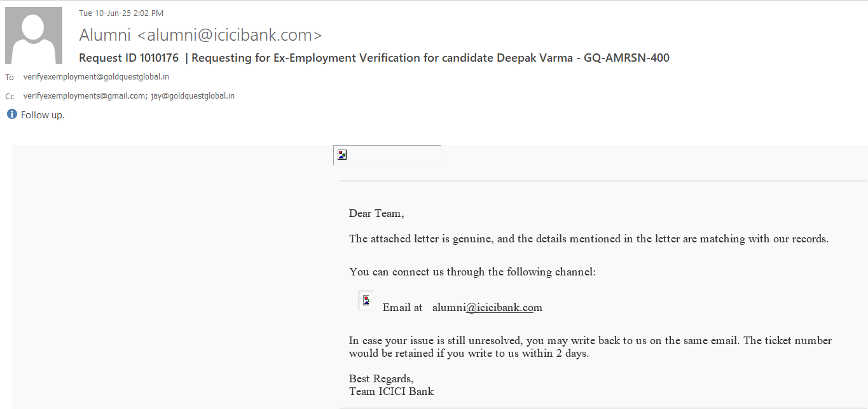Click the "Best Regards," closing line

click(381, 379)
